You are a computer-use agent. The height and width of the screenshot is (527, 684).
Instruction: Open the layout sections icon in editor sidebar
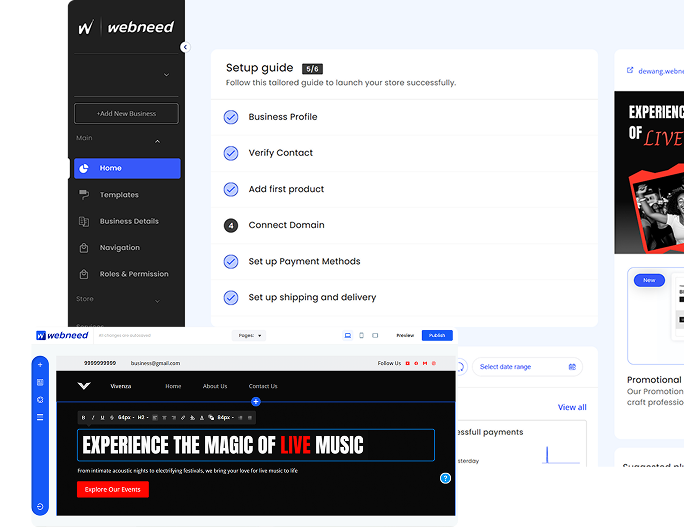click(40, 382)
